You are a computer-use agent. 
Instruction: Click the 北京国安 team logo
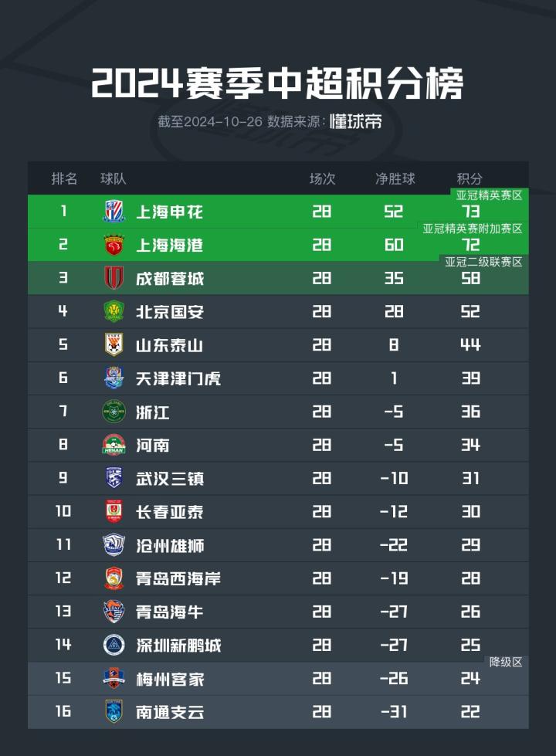(x=114, y=311)
